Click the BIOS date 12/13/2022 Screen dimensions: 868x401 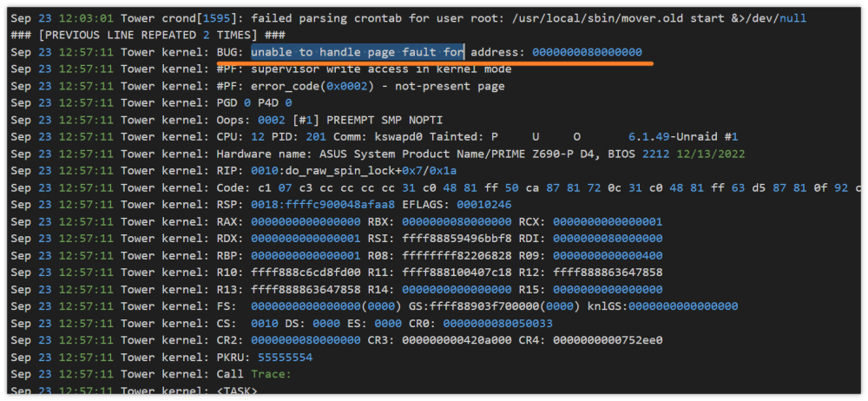[711, 154]
